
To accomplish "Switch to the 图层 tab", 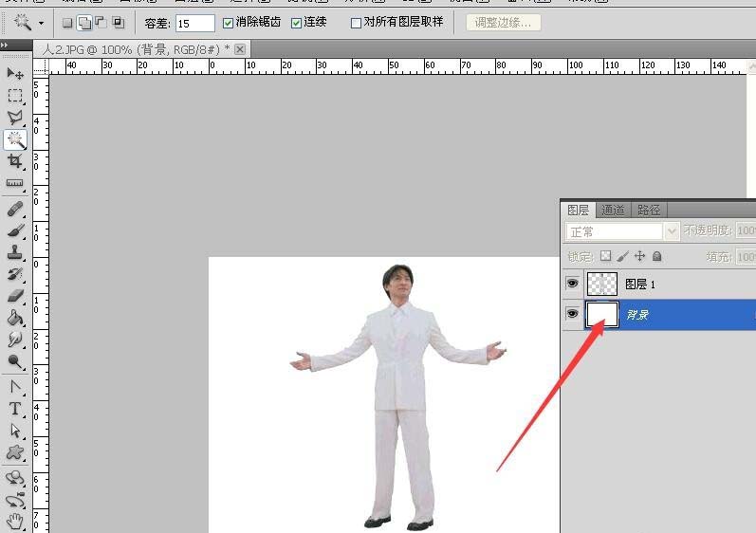I will (578, 211).
